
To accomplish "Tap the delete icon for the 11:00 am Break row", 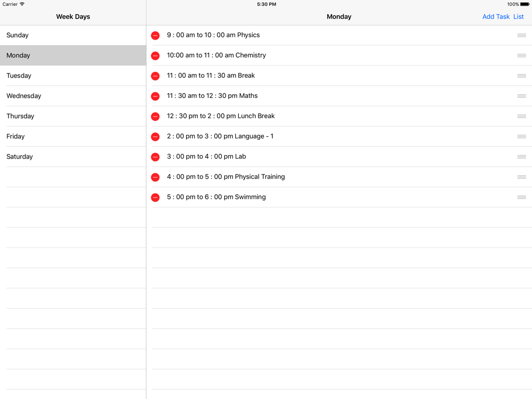I will pos(155,76).
